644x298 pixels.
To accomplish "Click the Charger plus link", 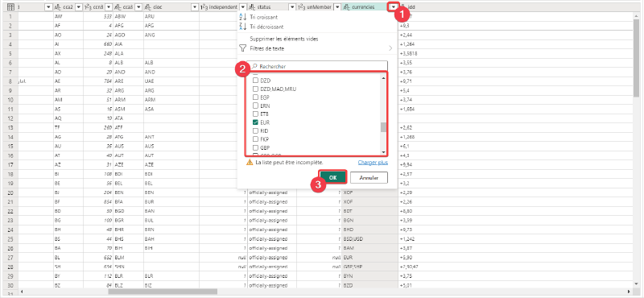I will 373,163.
